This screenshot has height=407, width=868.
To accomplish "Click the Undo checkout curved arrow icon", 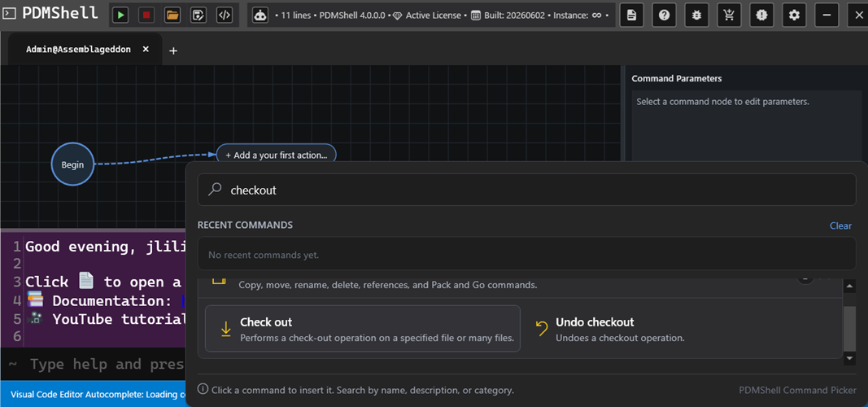I will 542,328.
